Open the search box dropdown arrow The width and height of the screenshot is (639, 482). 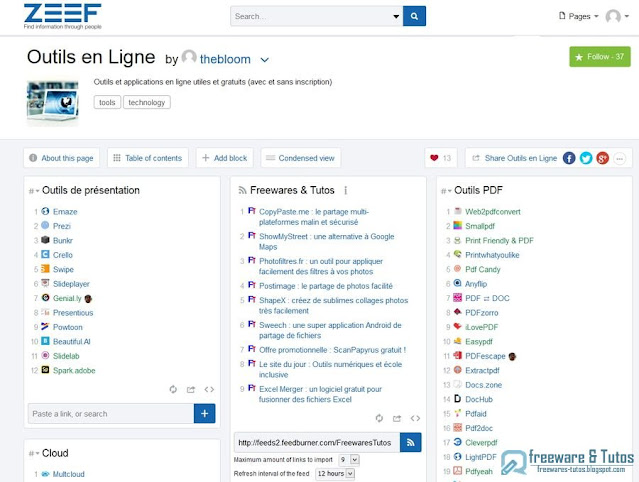coord(396,16)
